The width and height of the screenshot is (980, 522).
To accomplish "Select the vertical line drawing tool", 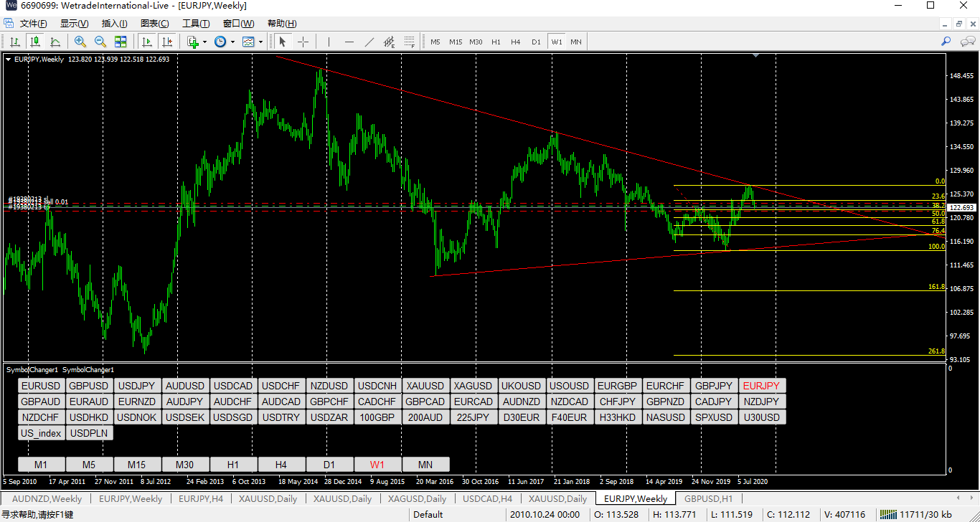I will pos(329,42).
